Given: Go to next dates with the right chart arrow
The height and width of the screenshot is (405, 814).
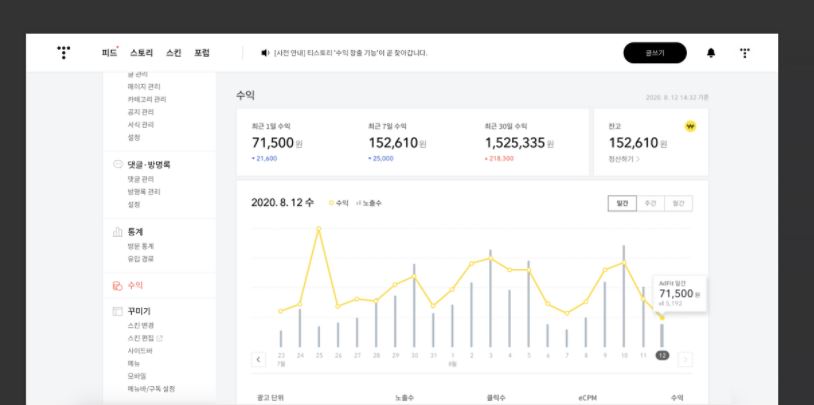Looking at the screenshot, I should tap(685, 359).
